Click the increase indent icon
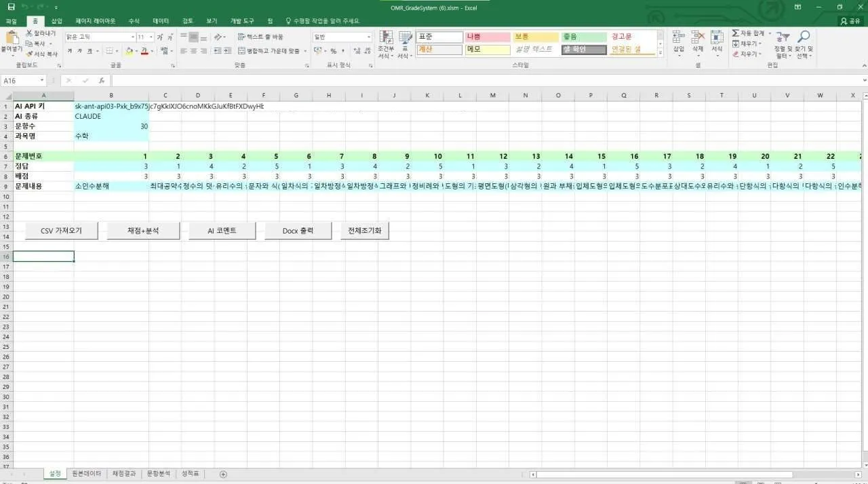 pyautogui.click(x=229, y=51)
